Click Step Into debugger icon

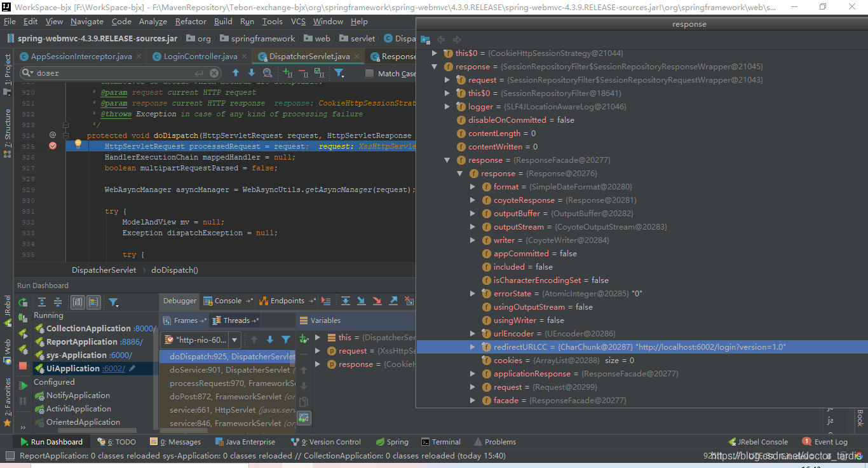[362, 301]
